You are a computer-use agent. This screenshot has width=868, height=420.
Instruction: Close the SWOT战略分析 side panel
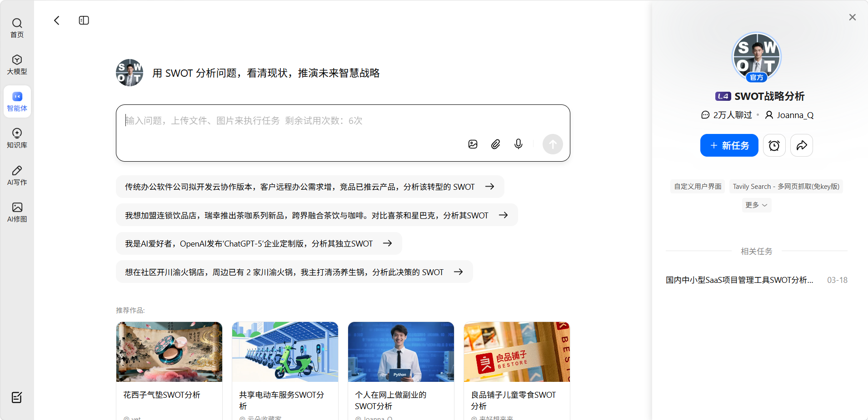(852, 17)
